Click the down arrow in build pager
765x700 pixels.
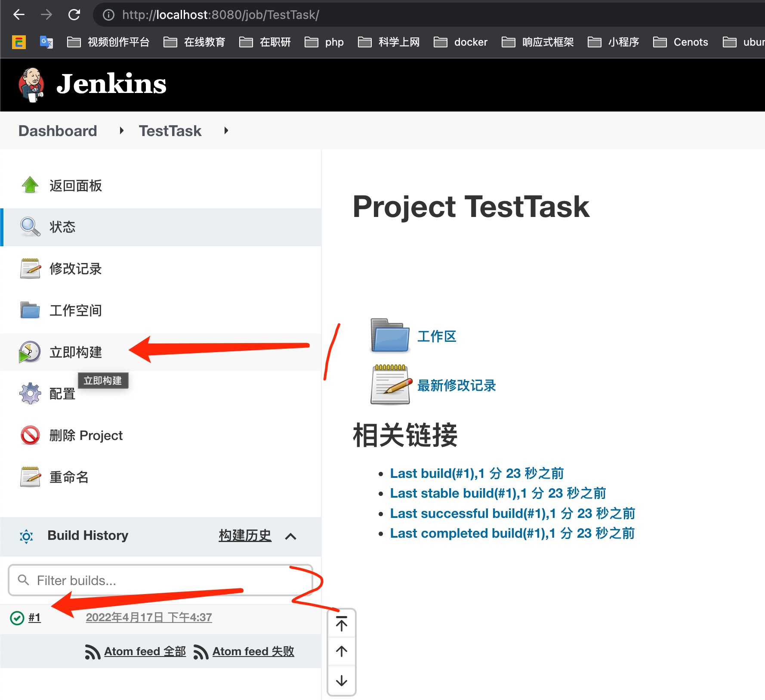tap(342, 681)
